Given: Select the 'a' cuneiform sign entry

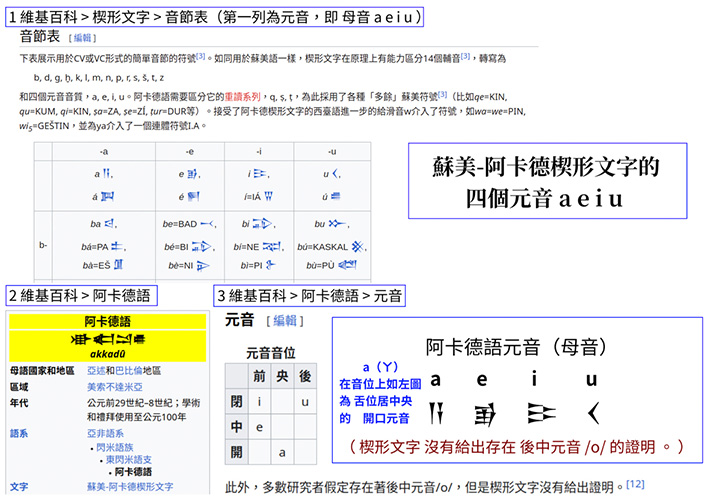Looking at the screenshot, I should [104, 174].
